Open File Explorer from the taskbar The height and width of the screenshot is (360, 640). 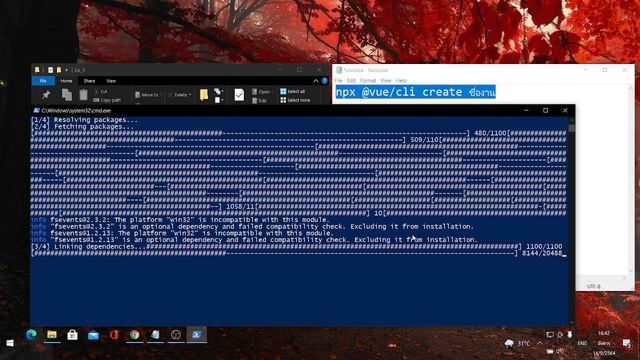pyautogui.click(x=52, y=335)
